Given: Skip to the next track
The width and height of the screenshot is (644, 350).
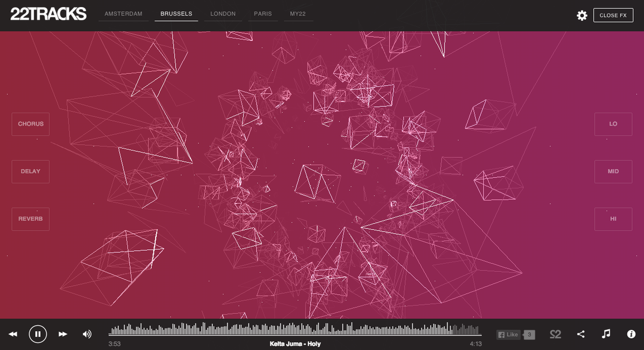Looking at the screenshot, I should tap(63, 334).
